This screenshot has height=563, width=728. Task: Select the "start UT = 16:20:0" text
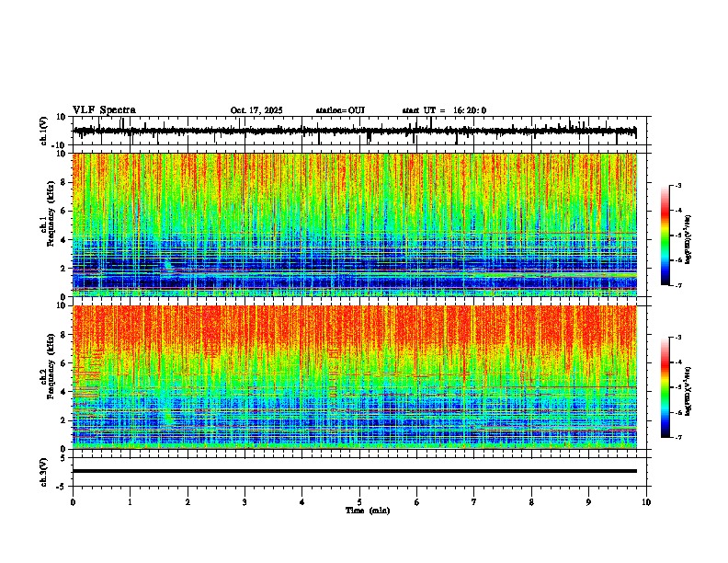(444, 110)
